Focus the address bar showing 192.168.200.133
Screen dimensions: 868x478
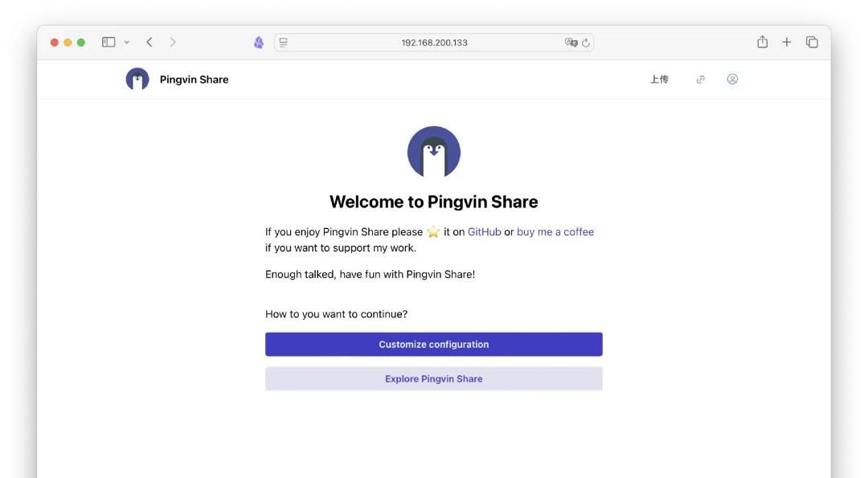tap(434, 43)
